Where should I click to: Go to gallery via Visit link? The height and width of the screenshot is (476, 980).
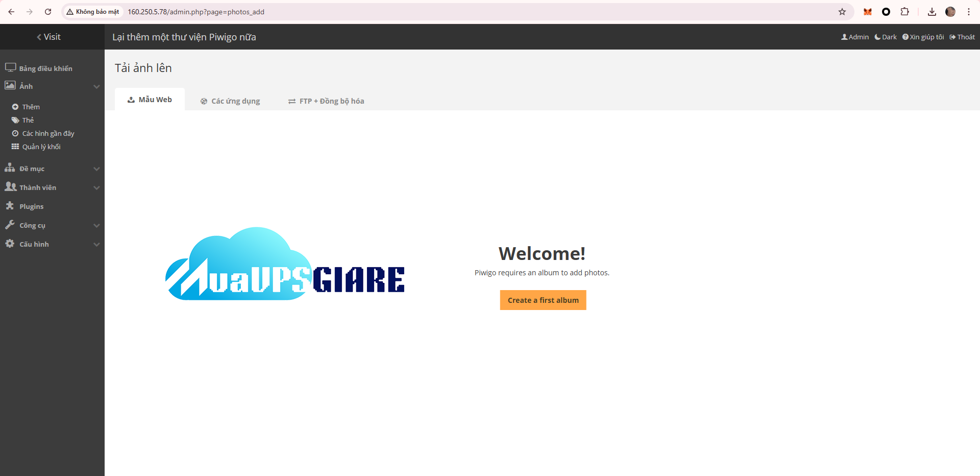click(x=49, y=37)
